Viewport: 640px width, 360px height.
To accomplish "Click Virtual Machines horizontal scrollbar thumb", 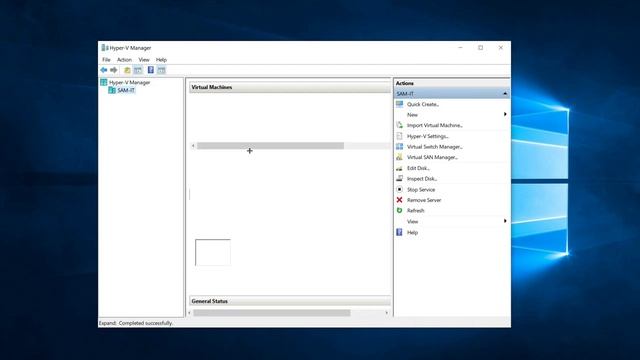I will tap(270, 146).
